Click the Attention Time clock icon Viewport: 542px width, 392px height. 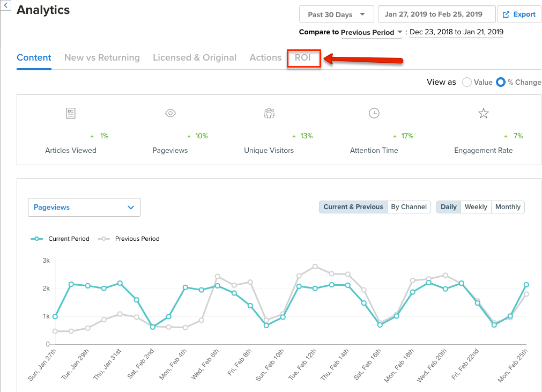(374, 113)
